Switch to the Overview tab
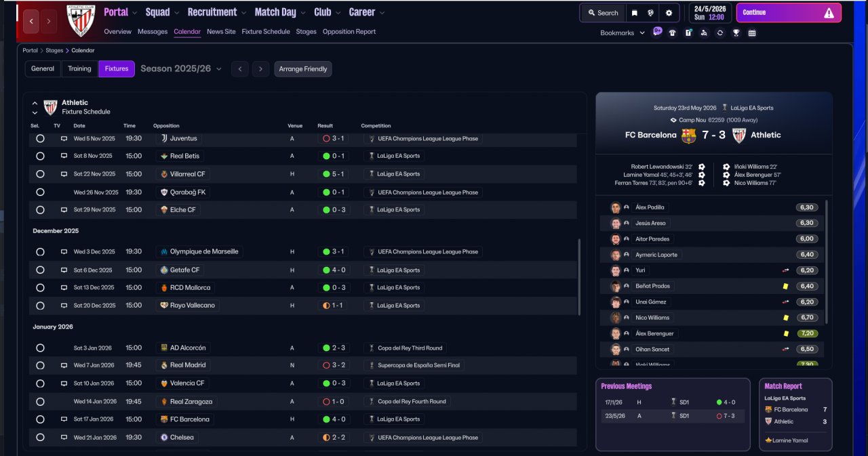 118,32
